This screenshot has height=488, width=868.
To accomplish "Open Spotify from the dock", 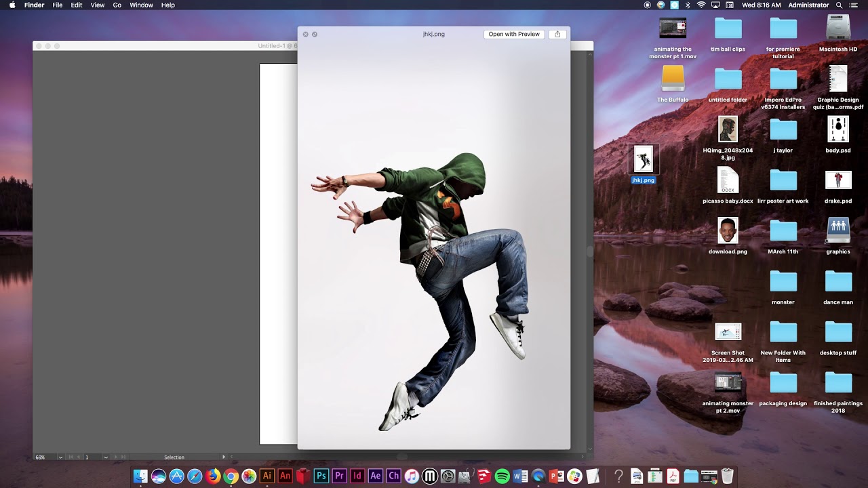I will pos(502,476).
